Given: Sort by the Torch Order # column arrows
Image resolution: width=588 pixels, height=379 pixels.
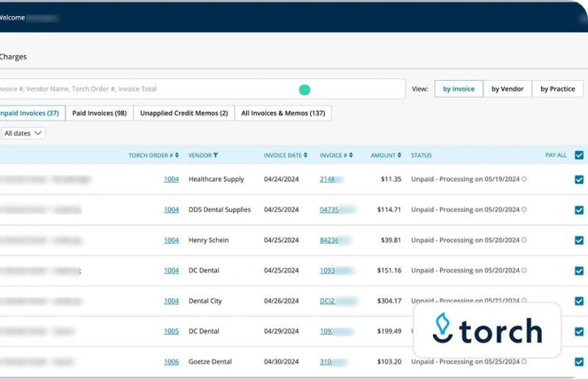Looking at the screenshot, I should pyautogui.click(x=177, y=155).
